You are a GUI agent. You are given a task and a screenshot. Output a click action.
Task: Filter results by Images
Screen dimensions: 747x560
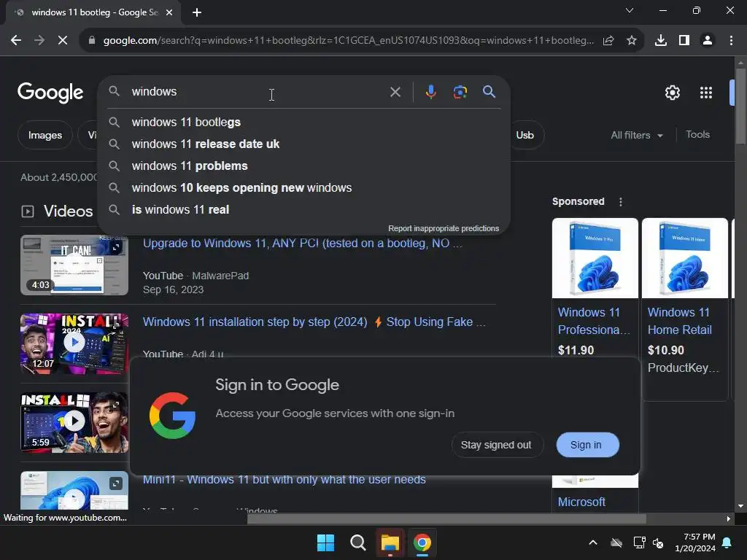pos(44,135)
